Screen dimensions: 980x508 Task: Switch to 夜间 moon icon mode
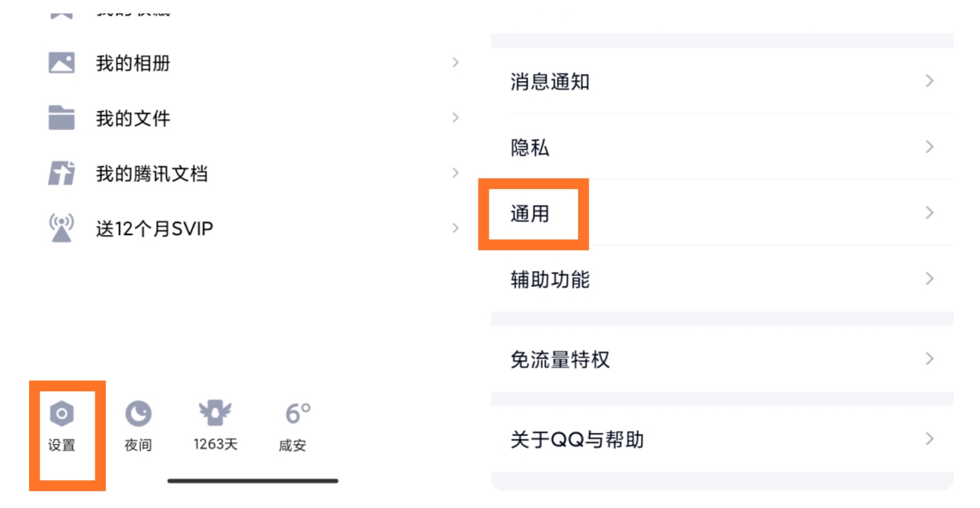139,414
